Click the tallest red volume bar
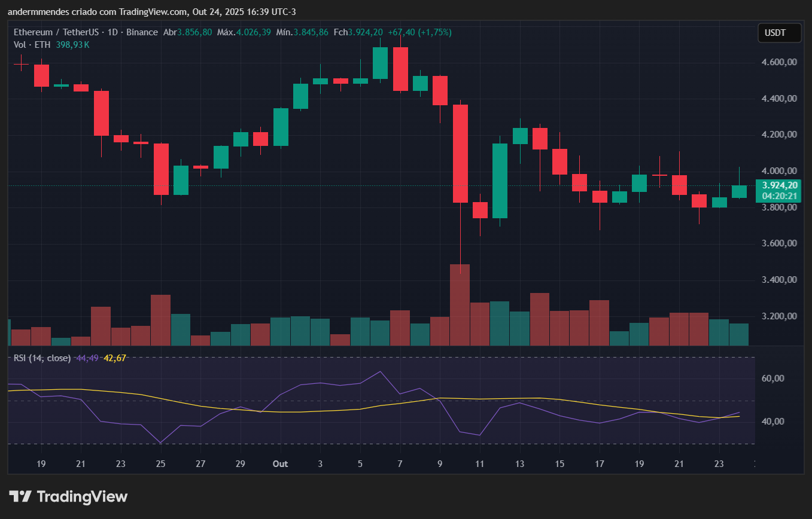Viewport: 812px width, 519px height. (x=460, y=305)
